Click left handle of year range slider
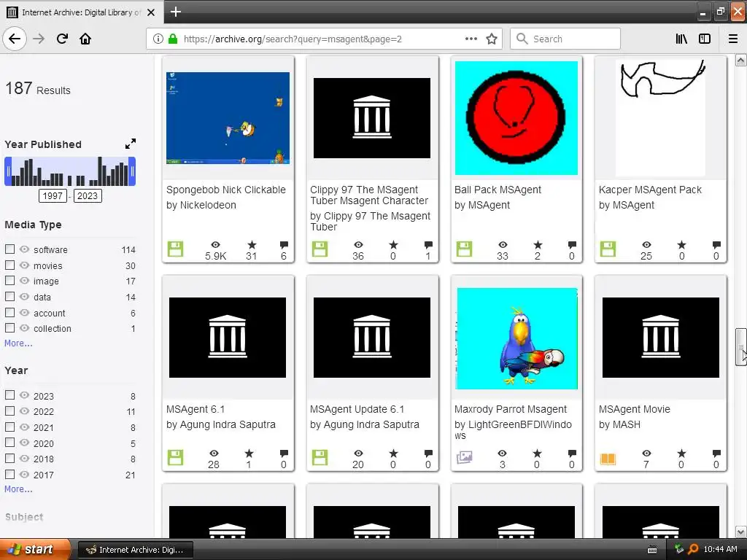 click(8, 171)
